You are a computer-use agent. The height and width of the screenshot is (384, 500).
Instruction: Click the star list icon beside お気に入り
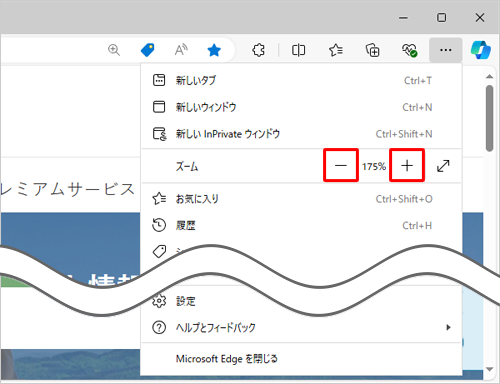pos(159,199)
